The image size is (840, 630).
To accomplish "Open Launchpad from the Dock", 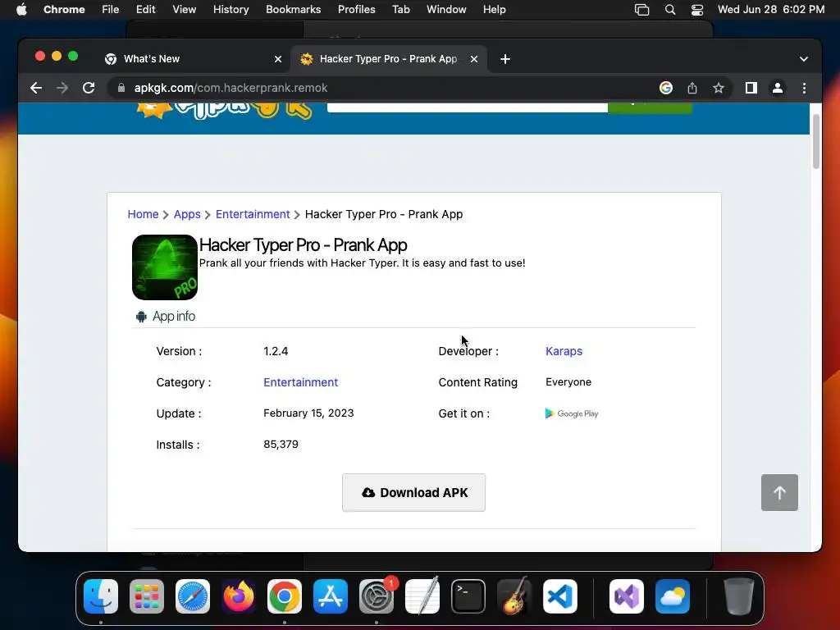I will (147, 596).
